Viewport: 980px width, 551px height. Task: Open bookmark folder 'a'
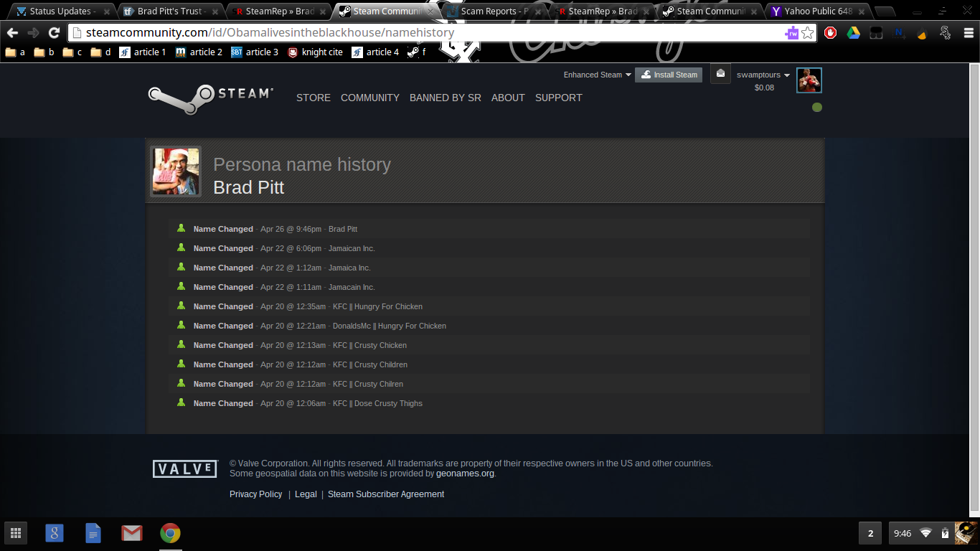[15, 52]
